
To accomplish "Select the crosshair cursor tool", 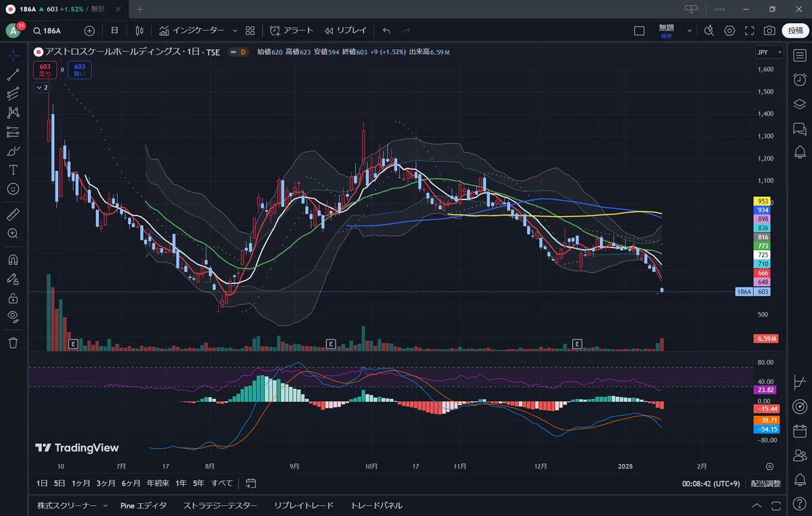I will (x=13, y=55).
